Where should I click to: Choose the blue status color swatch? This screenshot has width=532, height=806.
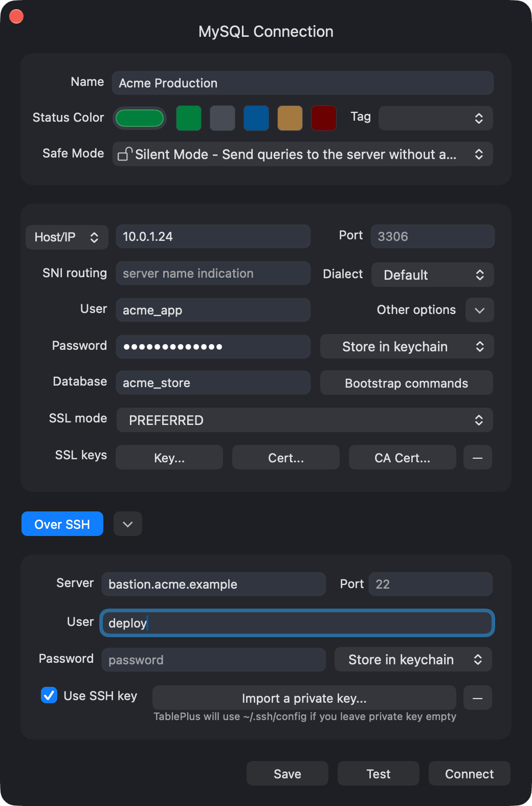pyautogui.click(x=256, y=118)
